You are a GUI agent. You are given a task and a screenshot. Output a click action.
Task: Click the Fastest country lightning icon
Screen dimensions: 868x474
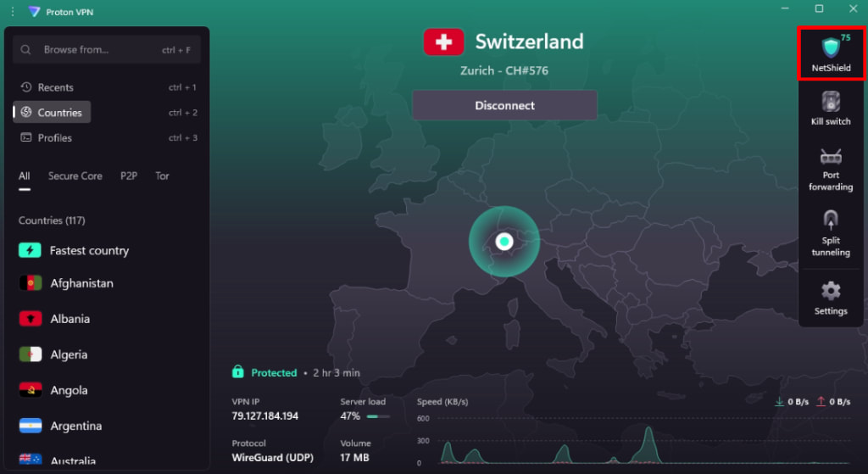tap(30, 250)
